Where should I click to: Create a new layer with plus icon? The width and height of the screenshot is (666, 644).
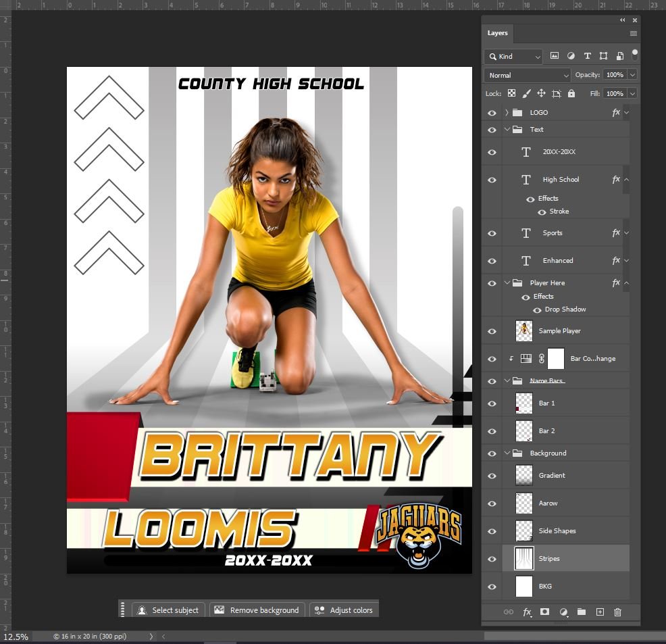coord(599,612)
